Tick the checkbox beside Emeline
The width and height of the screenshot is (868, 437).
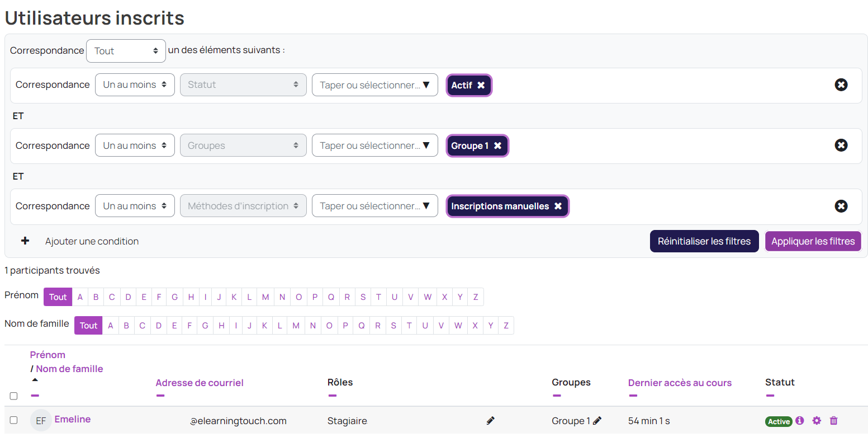(x=14, y=420)
